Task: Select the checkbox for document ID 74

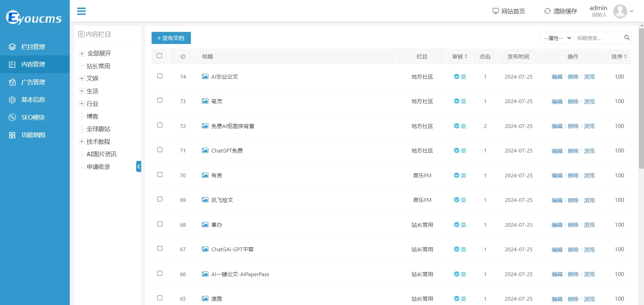Action: pyautogui.click(x=160, y=76)
